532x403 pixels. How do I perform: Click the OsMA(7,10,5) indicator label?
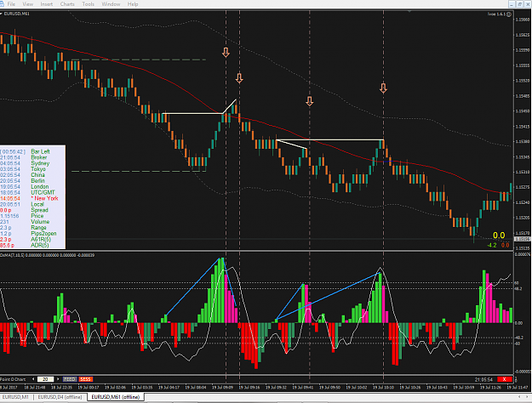pyautogui.click(x=12, y=255)
